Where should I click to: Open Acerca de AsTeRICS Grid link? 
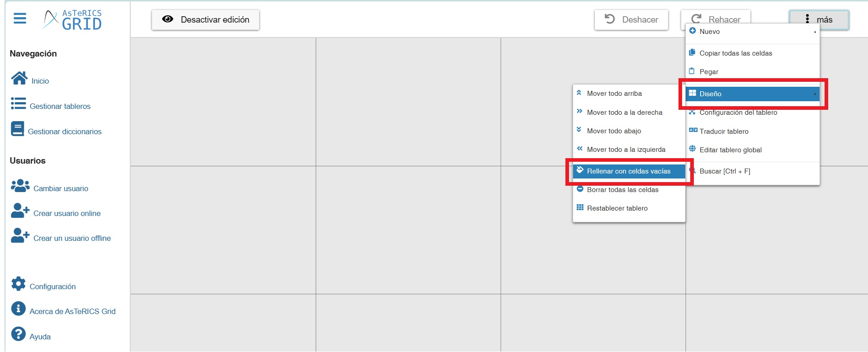(72, 311)
